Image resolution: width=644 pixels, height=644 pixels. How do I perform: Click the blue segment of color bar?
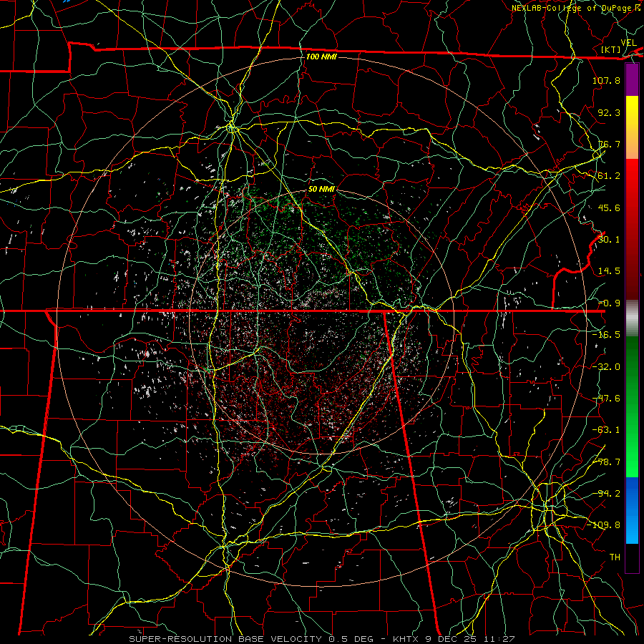[x=632, y=510]
